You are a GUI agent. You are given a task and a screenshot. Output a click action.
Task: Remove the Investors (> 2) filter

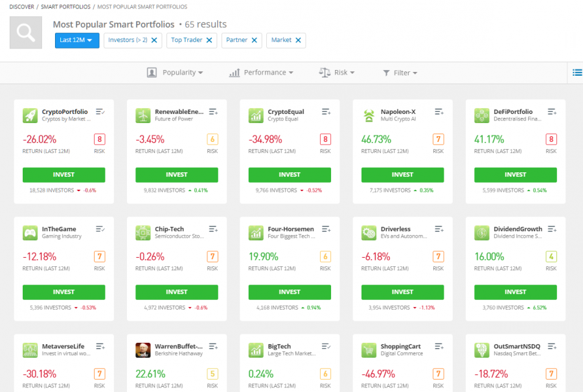tap(154, 40)
